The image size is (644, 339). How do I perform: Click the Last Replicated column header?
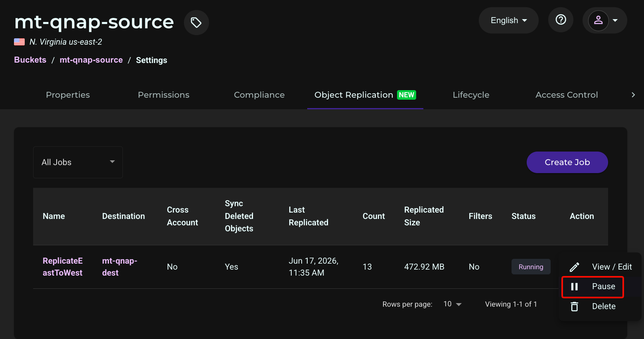pyautogui.click(x=308, y=216)
